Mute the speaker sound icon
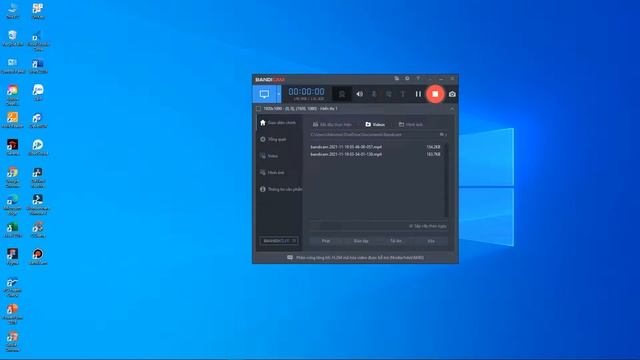640x360 pixels. pos(359,94)
